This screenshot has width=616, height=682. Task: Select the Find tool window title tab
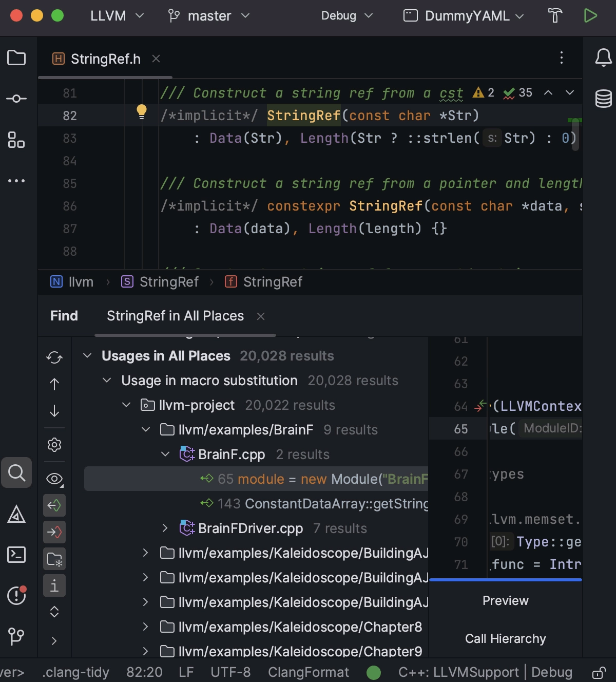point(64,316)
